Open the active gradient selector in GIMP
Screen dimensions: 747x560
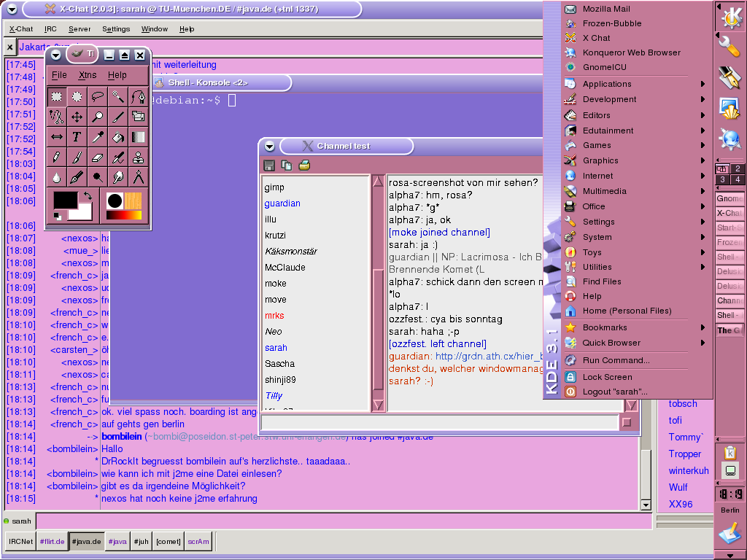tap(124, 215)
